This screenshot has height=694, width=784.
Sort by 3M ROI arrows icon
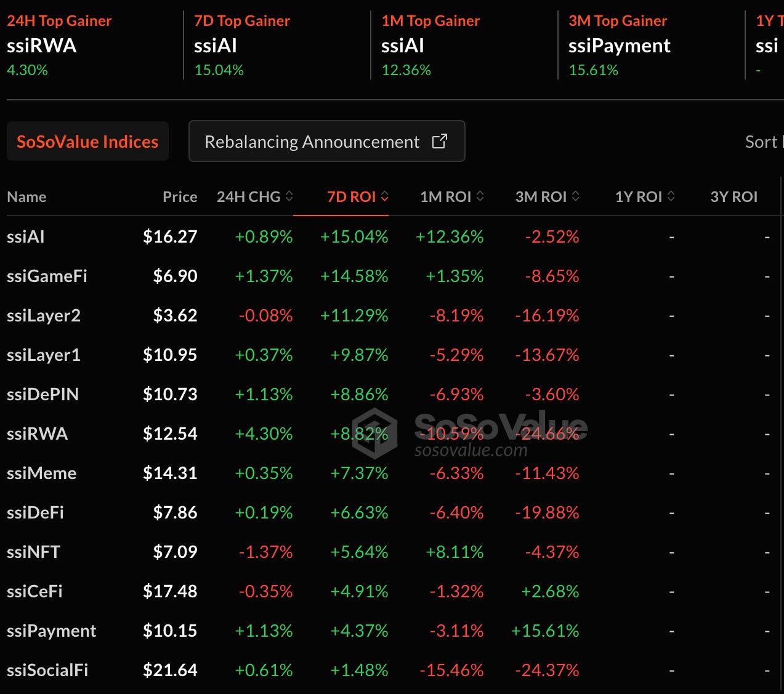[x=575, y=196]
